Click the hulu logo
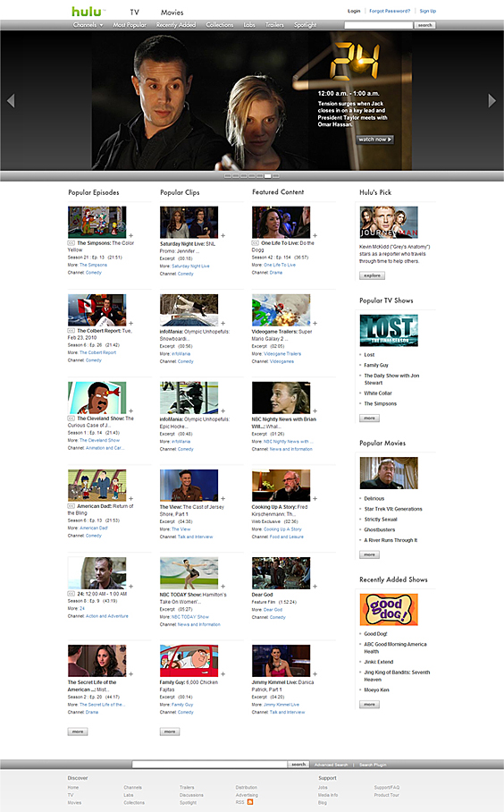 tap(87, 12)
